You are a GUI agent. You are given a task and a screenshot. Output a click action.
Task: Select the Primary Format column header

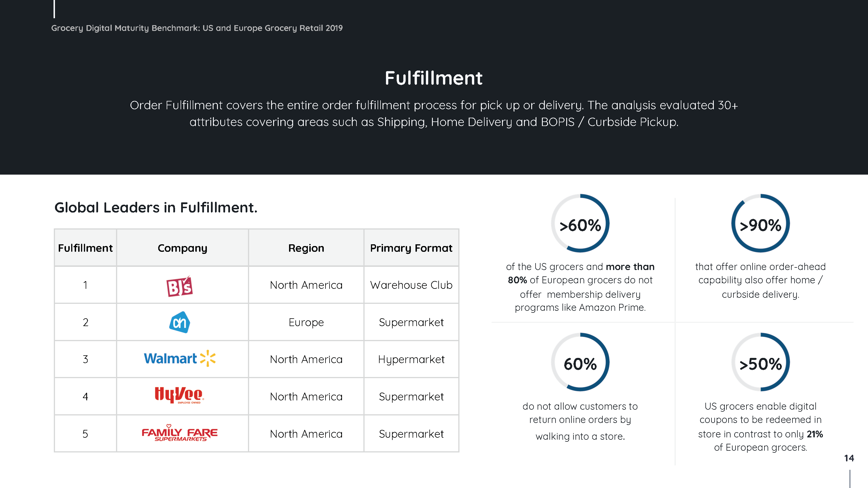click(411, 248)
